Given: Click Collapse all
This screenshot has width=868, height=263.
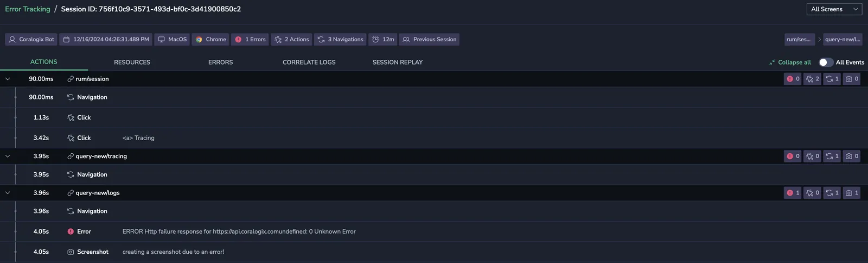Looking at the screenshot, I should [790, 62].
